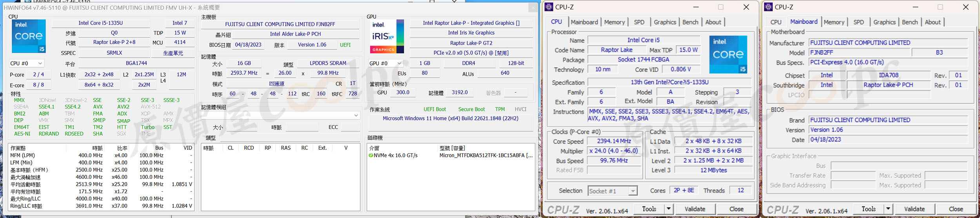Open Tools dropdown arrow in Motherboard CPU-Z window

tap(888, 209)
